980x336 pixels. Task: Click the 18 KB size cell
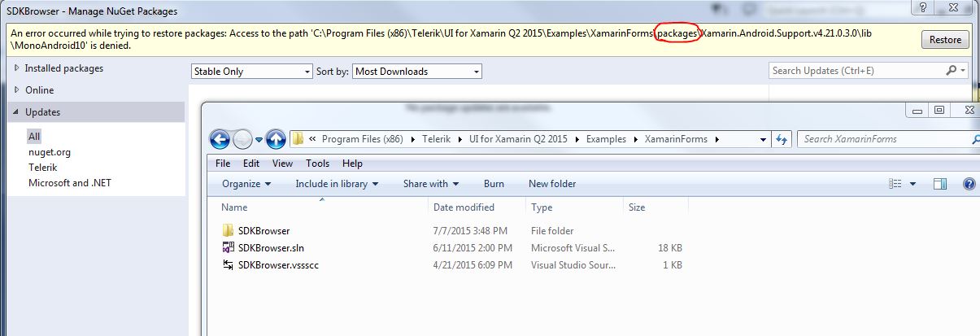[x=669, y=248]
